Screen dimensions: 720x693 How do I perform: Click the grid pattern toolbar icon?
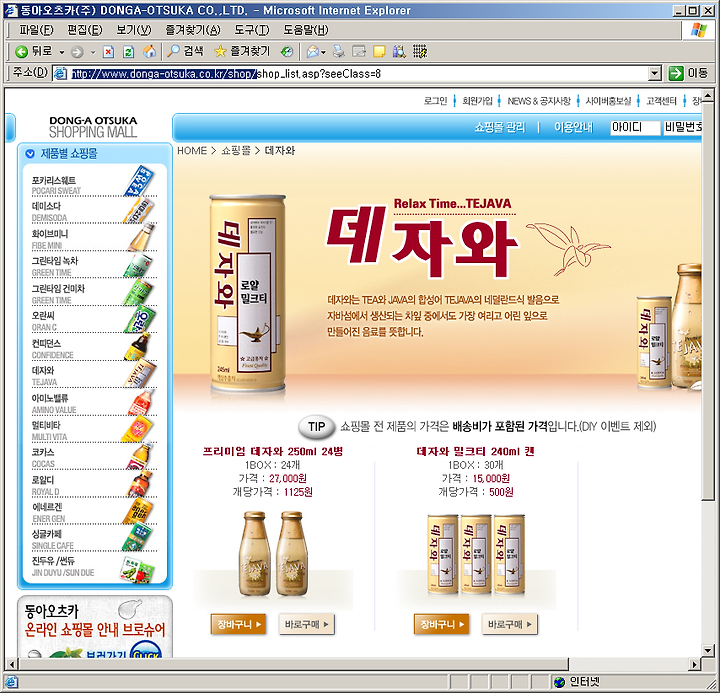click(420, 51)
